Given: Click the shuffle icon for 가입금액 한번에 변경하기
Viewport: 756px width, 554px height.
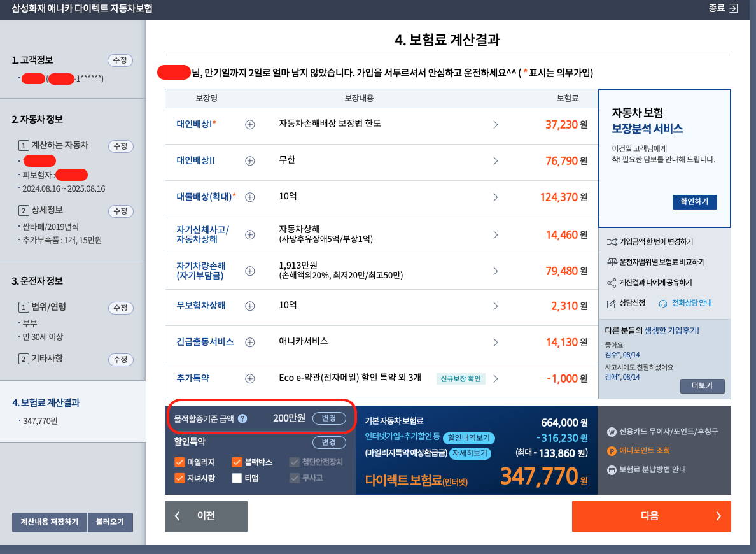Looking at the screenshot, I should [x=612, y=242].
